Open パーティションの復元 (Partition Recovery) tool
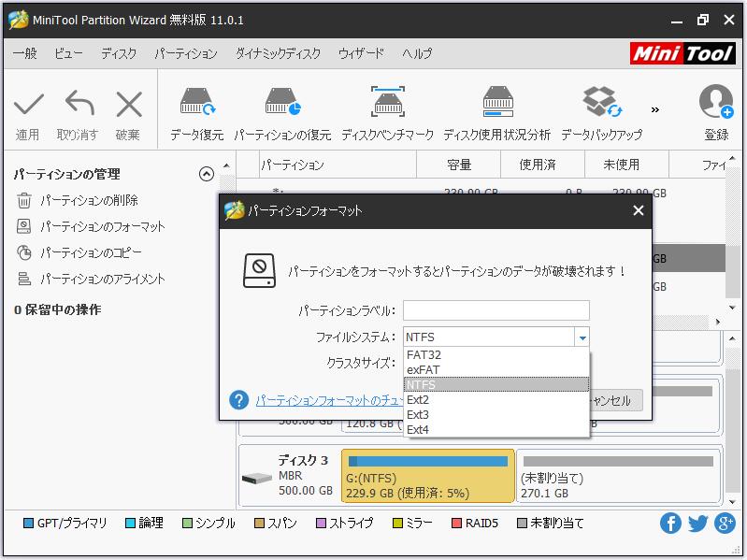Image resolution: width=747 pixels, height=560 pixels. point(281,103)
